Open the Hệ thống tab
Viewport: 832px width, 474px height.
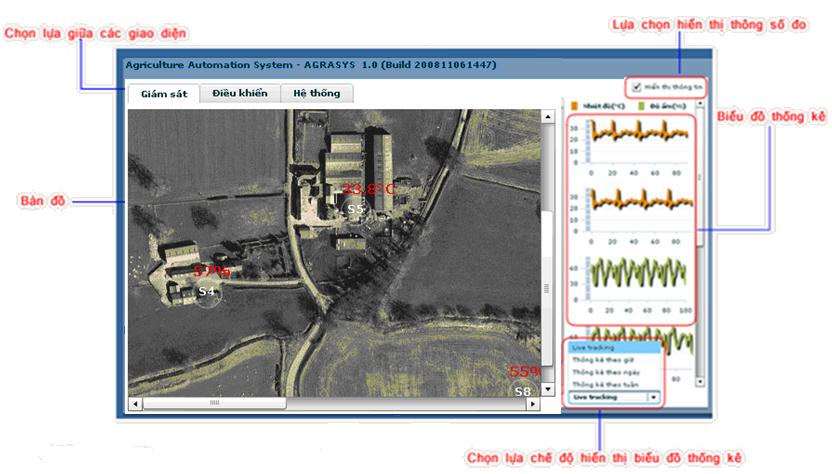click(316, 94)
